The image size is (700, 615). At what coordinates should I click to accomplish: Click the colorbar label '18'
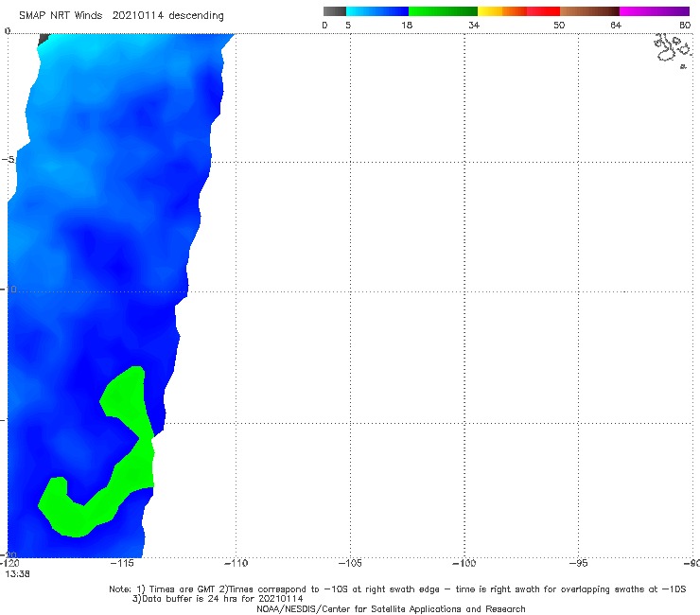click(x=407, y=25)
